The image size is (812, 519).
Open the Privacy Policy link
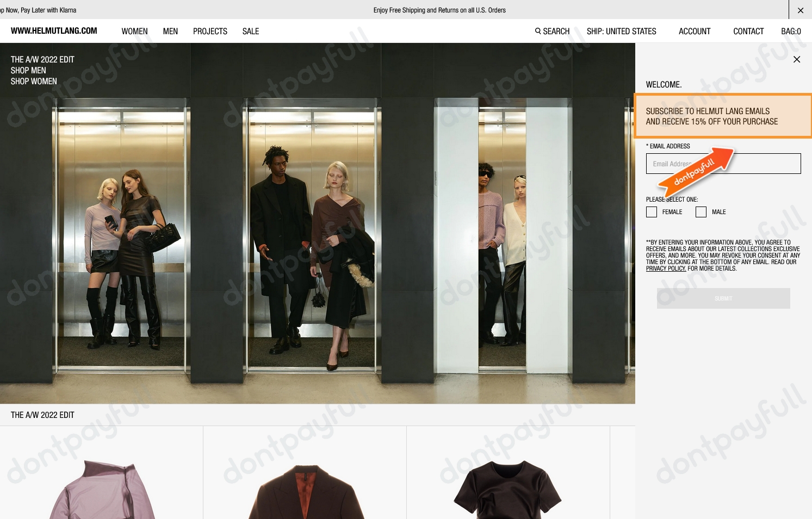pos(666,268)
